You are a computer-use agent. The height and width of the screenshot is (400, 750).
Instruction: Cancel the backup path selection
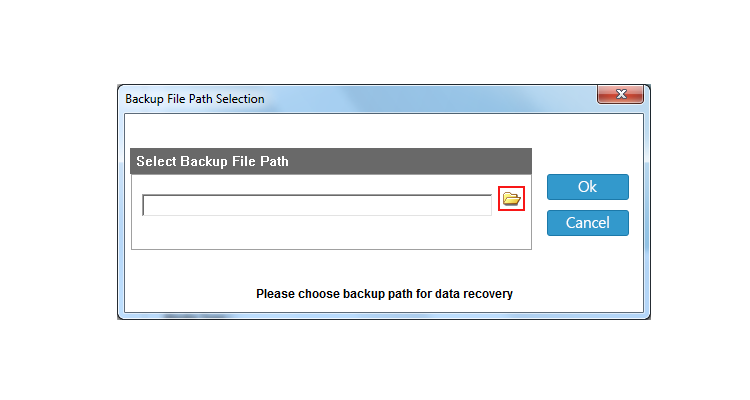(588, 223)
